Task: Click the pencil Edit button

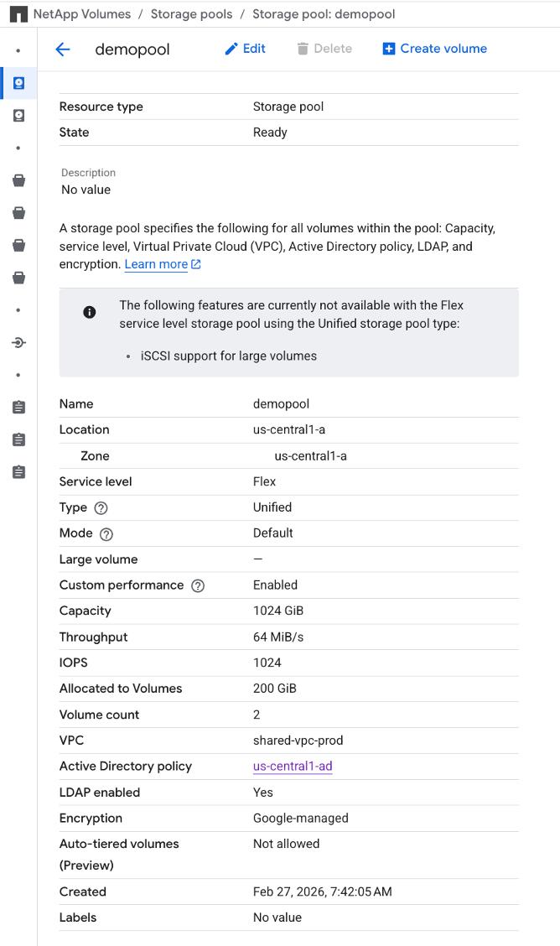Action: [245, 49]
